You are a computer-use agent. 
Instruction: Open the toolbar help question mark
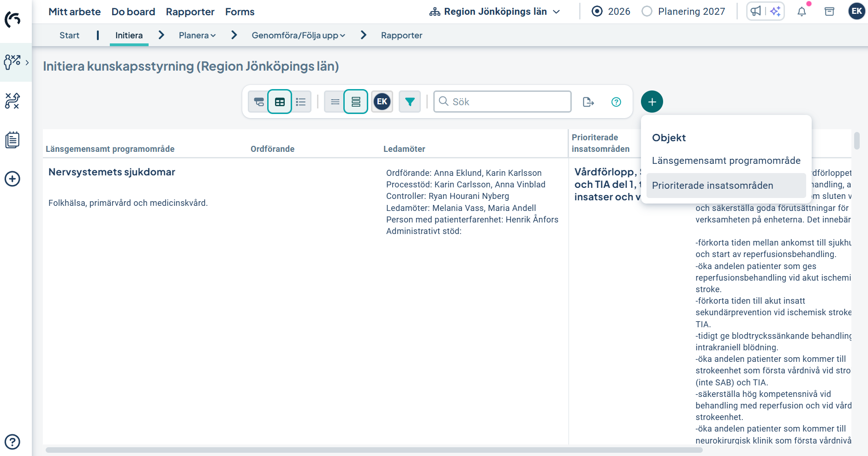[x=616, y=102]
